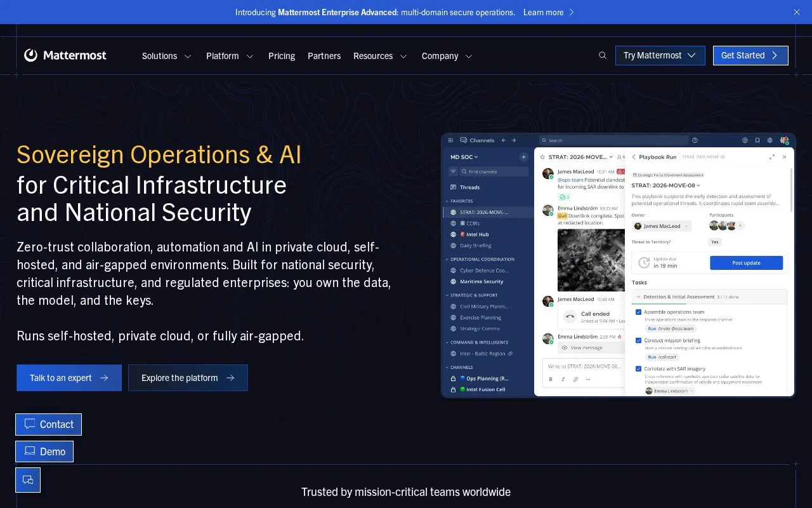Image resolution: width=812 pixels, height=508 pixels.
Task: Click the back arrow next to Playbook Run
Action: coord(634,157)
